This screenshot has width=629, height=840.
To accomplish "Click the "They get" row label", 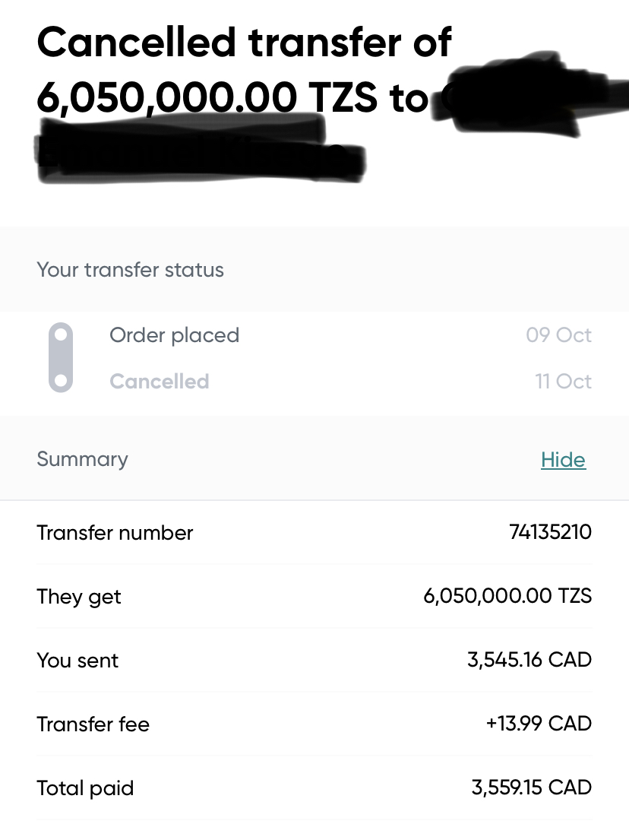I will coord(79,597).
